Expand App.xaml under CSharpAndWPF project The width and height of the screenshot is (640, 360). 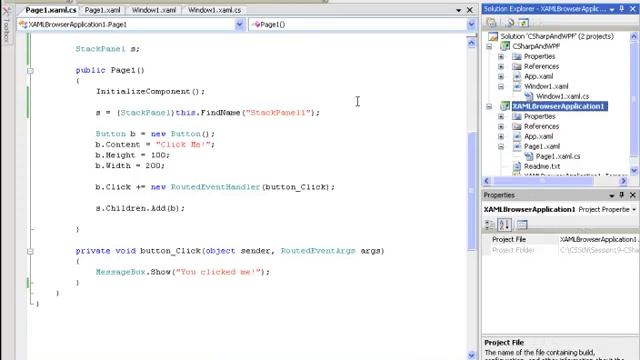[501, 76]
